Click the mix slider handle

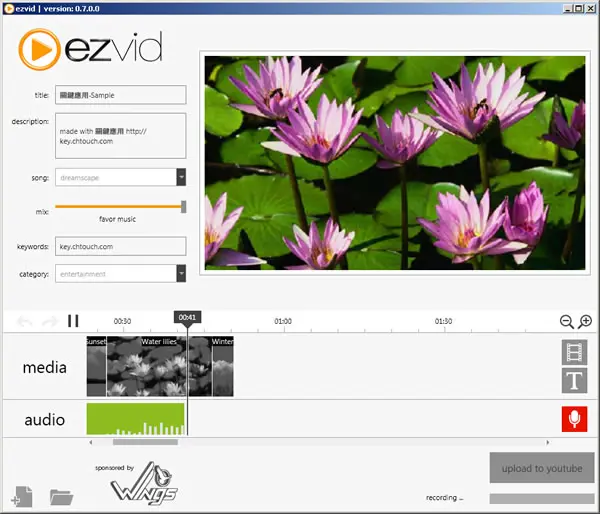tap(184, 207)
